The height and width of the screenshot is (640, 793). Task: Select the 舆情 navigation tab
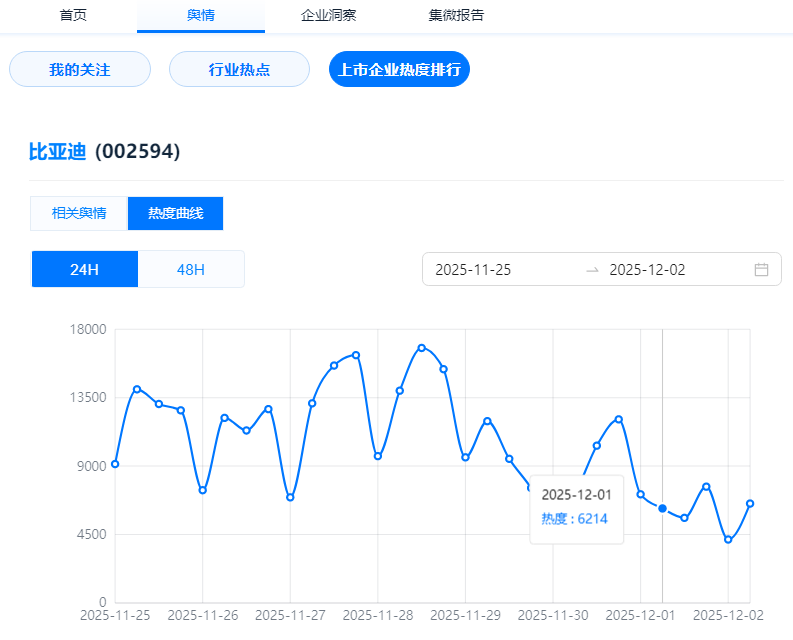201,15
